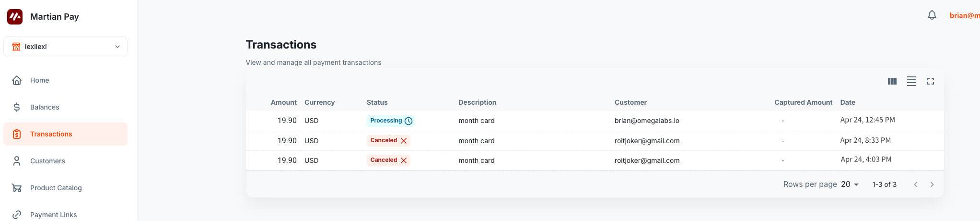The image size is (980, 221).
Task: Navigate to Customers section
Action: [47, 161]
